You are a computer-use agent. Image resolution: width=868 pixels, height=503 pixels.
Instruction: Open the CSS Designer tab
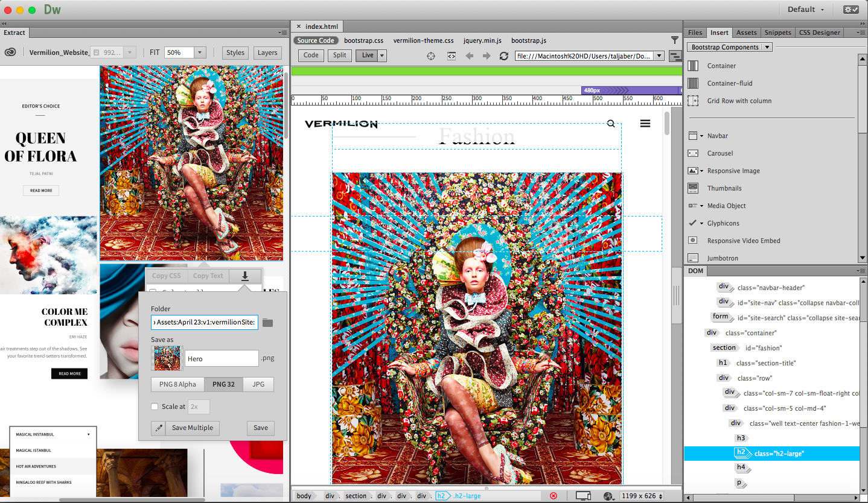tap(820, 33)
